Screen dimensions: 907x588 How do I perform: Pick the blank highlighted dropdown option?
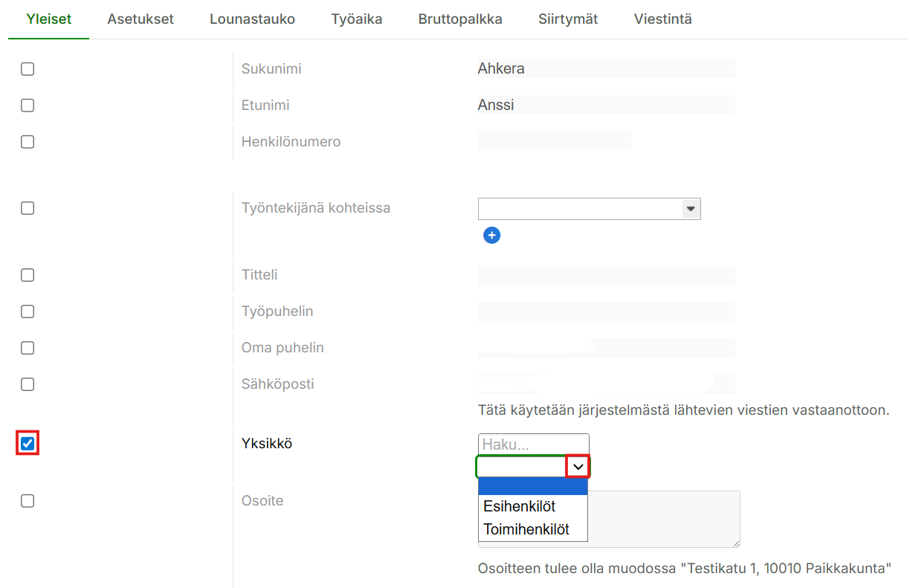[532, 486]
